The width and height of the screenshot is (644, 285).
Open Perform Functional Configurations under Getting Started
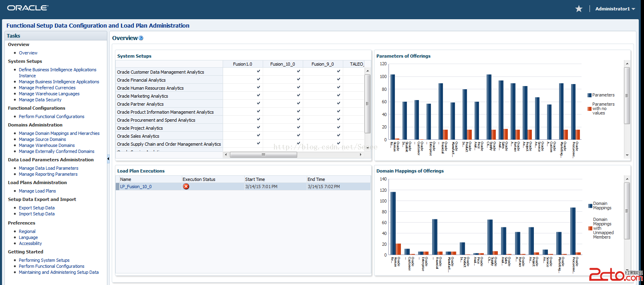(x=51, y=266)
